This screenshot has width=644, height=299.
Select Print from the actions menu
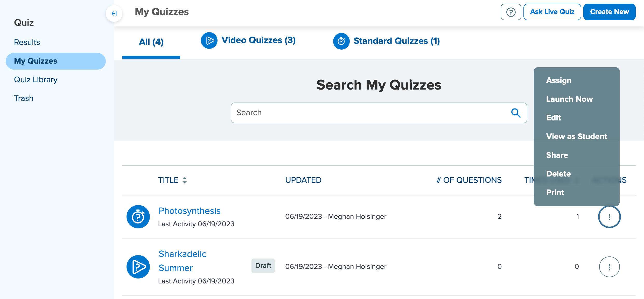point(555,192)
